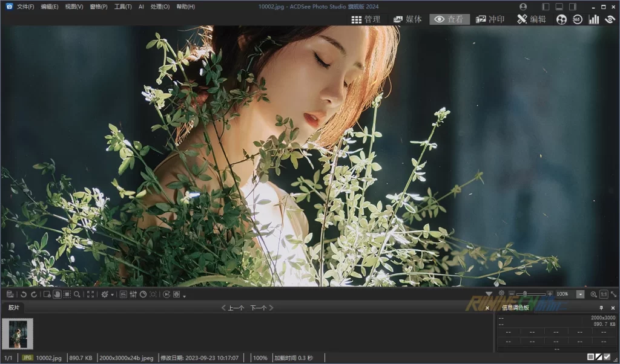Image resolution: width=620 pixels, height=364 pixels.
Task: Expand the bottom toolbar overflow arrow
Action: pos(184,296)
